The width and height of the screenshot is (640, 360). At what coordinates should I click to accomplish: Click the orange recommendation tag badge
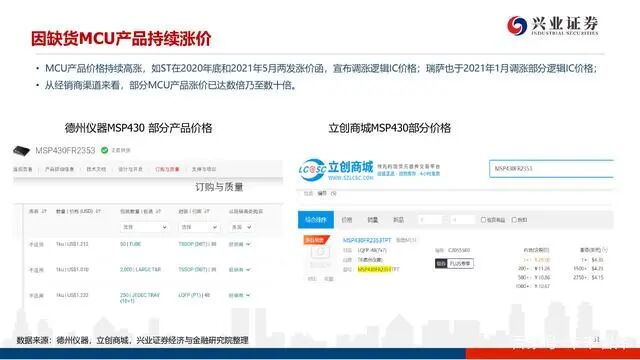pos(316,240)
